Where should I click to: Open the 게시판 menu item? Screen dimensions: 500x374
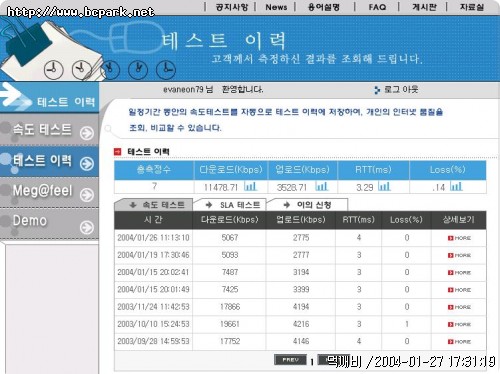tap(424, 7)
